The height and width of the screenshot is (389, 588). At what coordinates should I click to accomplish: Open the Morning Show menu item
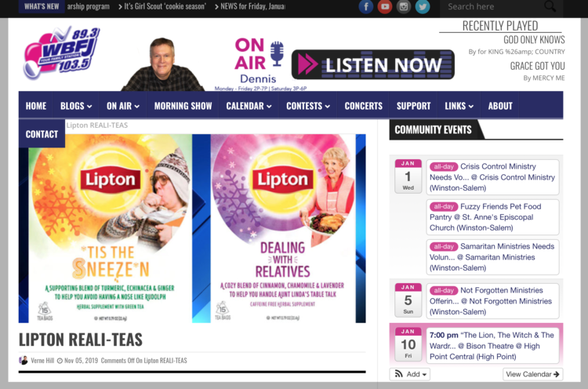click(x=183, y=106)
